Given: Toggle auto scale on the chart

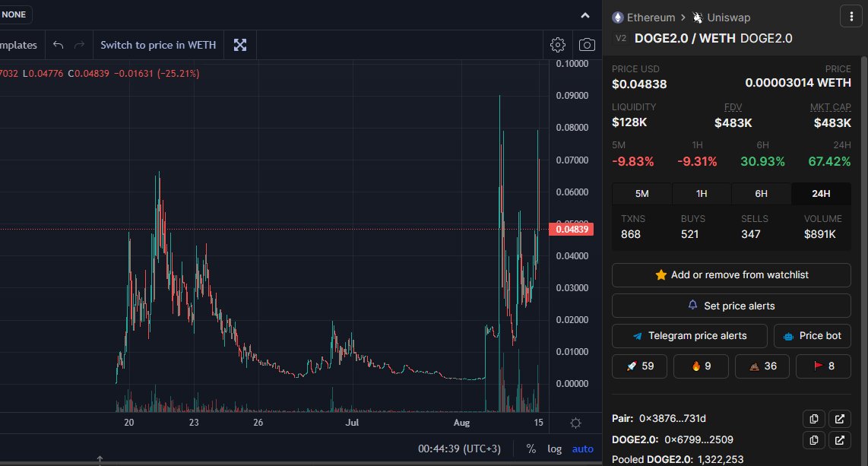Looking at the screenshot, I should [582, 449].
